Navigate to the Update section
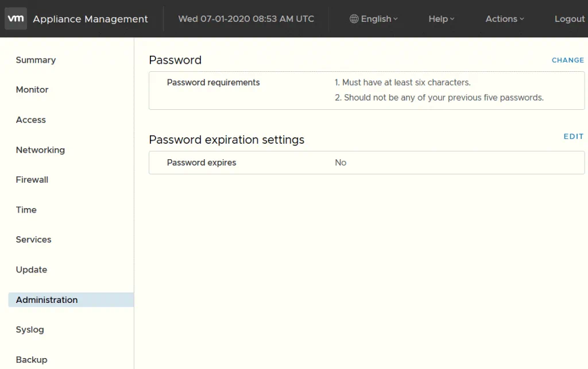The image size is (588, 369). pyautogui.click(x=31, y=270)
